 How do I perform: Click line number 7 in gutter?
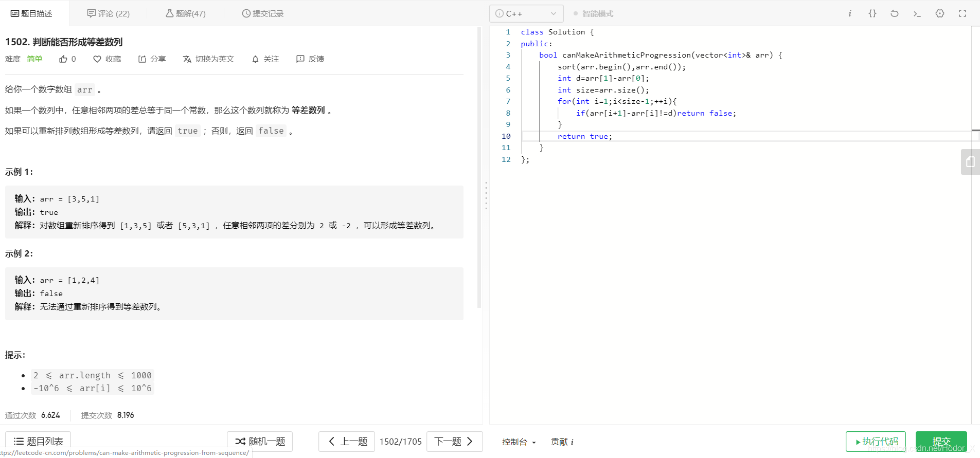click(508, 101)
